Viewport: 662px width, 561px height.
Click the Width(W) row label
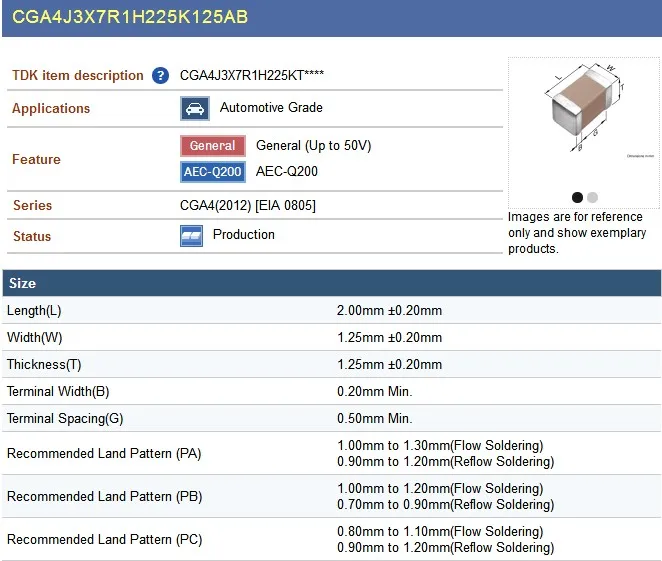tap(35, 338)
